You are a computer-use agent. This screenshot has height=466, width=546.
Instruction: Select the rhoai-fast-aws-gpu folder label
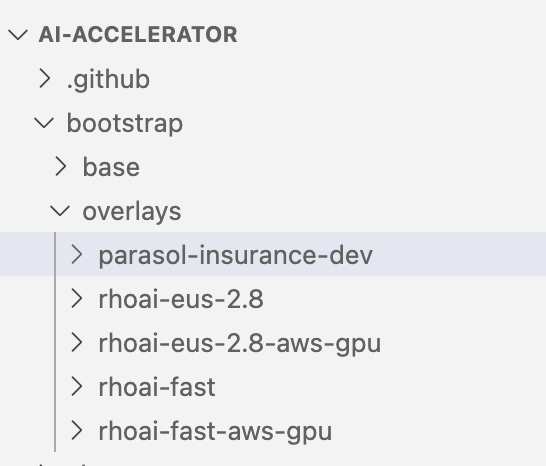216,432
